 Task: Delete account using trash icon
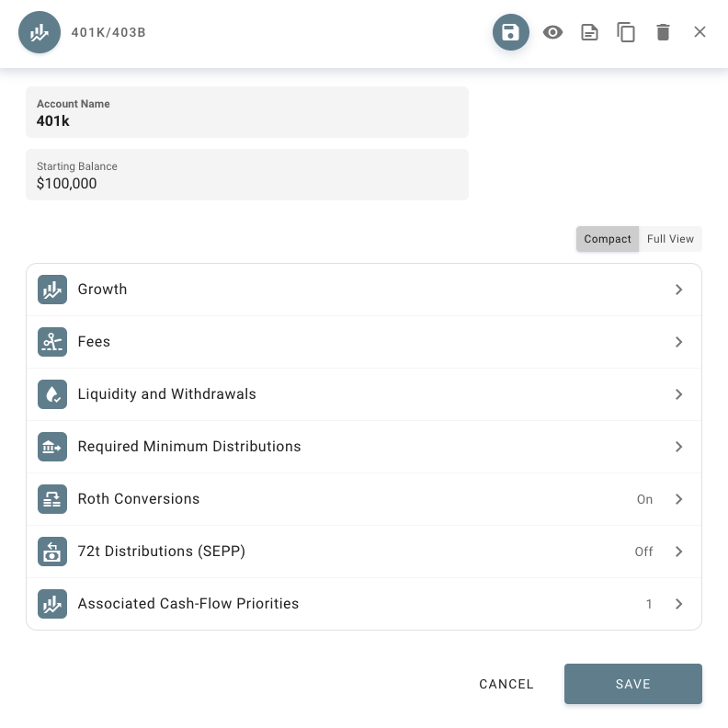(663, 32)
